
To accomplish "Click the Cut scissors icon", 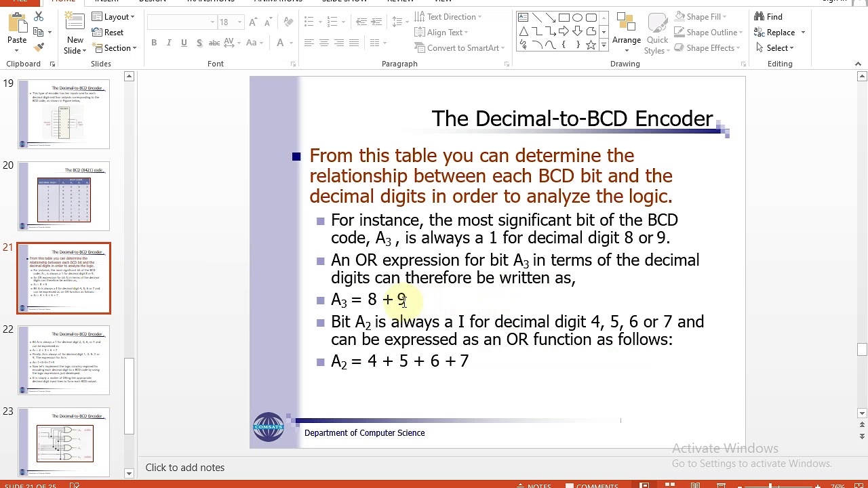I will pos(39,16).
